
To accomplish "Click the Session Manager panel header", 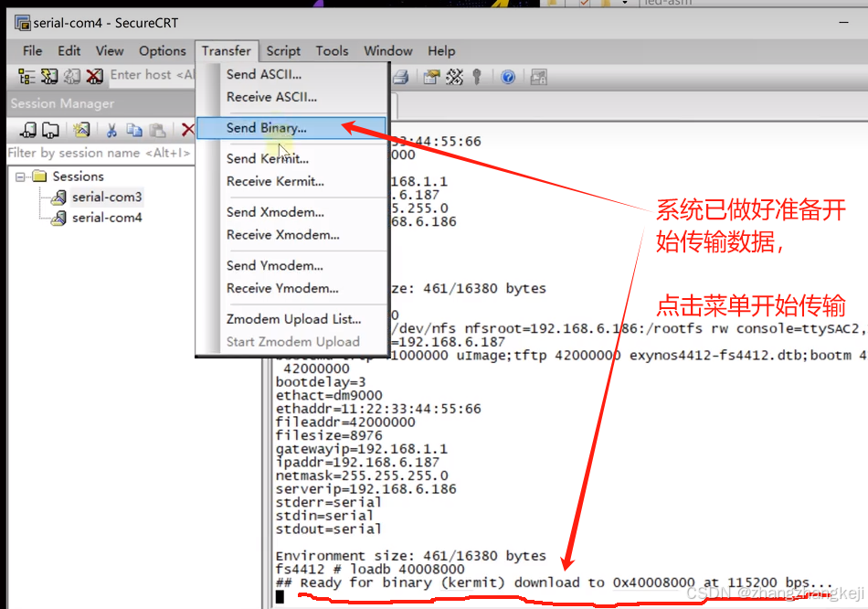I will point(100,103).
